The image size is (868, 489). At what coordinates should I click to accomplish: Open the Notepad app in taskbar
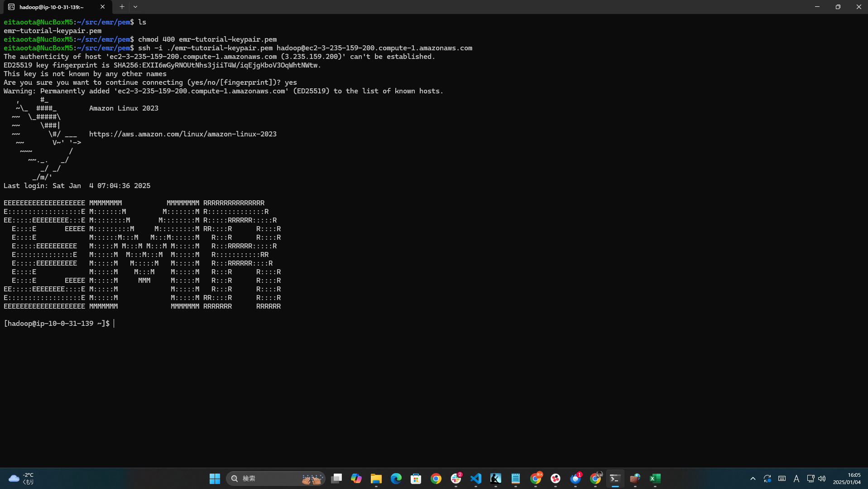[x=516, y=479]
